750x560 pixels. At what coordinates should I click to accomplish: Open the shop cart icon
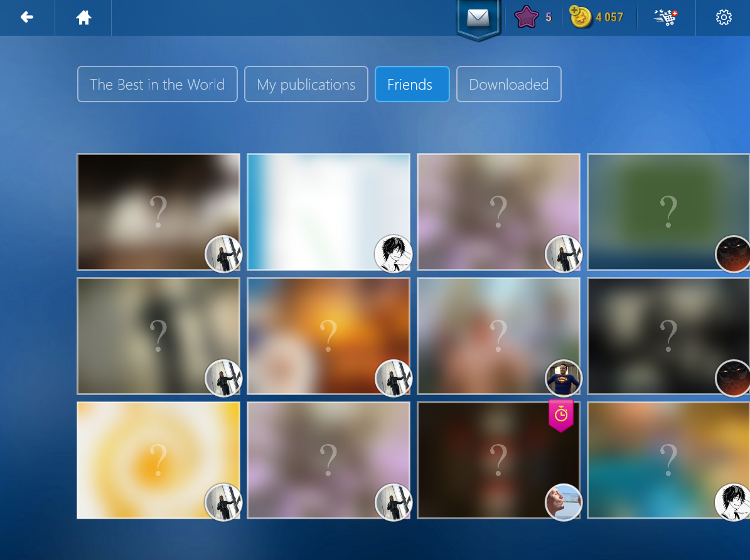point(666,18)
